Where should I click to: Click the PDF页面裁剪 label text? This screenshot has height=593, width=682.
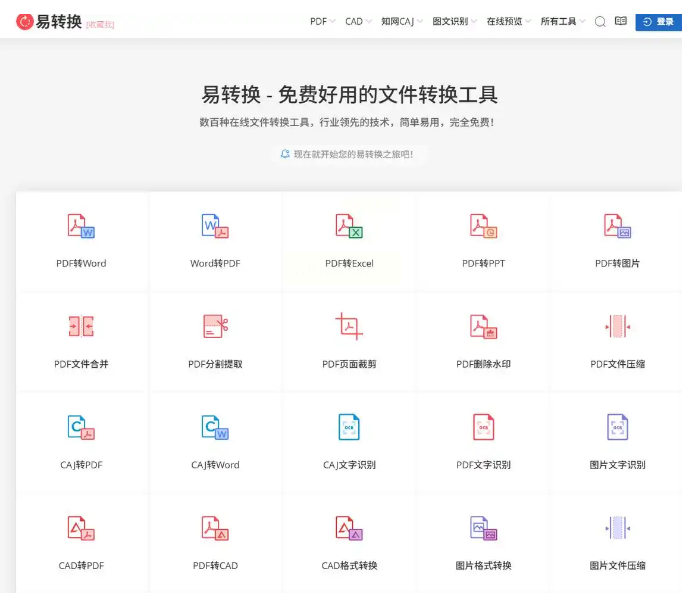click(349, 364)
